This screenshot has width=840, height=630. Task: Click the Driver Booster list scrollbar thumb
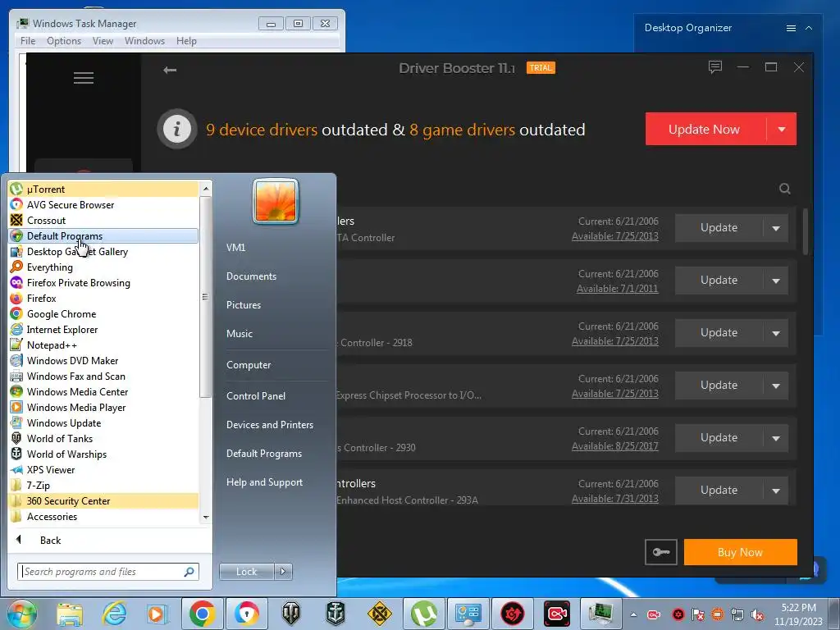[x=806, y=231]
